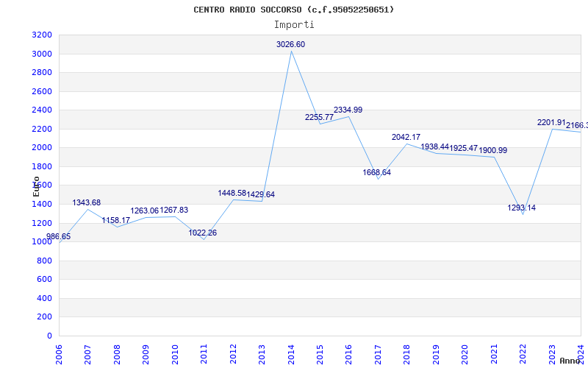Click the 2012 x-axis year label
Image resolution: width=588 pixels, height=368 pixels.
point(233,355)
